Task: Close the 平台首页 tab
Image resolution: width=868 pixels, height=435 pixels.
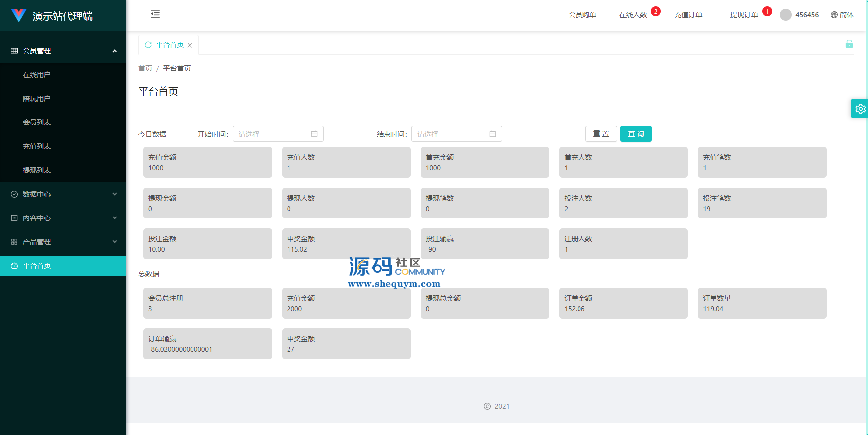Action: (190, 45)
